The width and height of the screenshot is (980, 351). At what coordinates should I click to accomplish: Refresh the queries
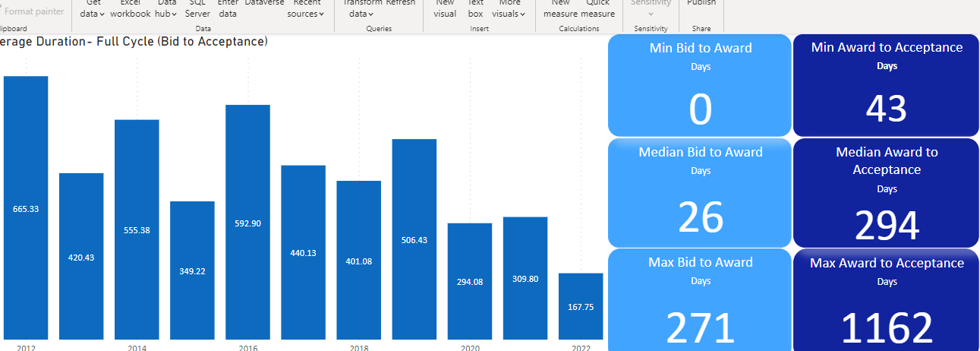click(x=400, y=4)
